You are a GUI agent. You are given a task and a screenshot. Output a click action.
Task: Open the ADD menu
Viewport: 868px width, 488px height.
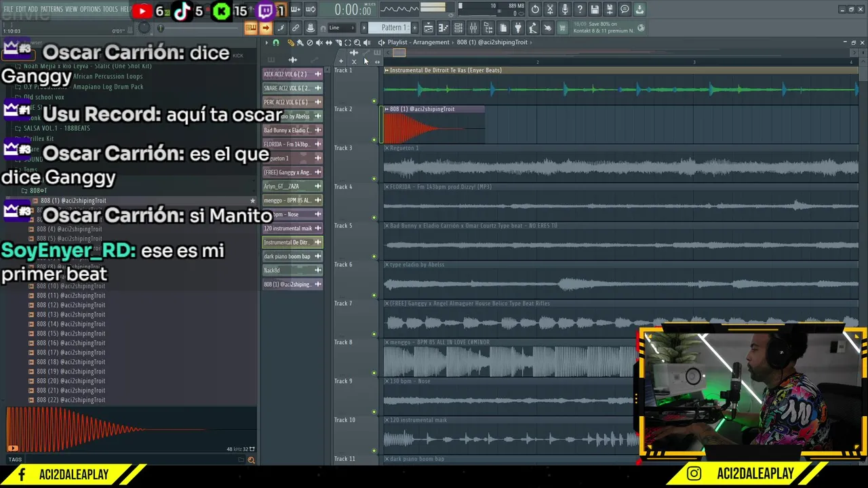tap(33, 9)
